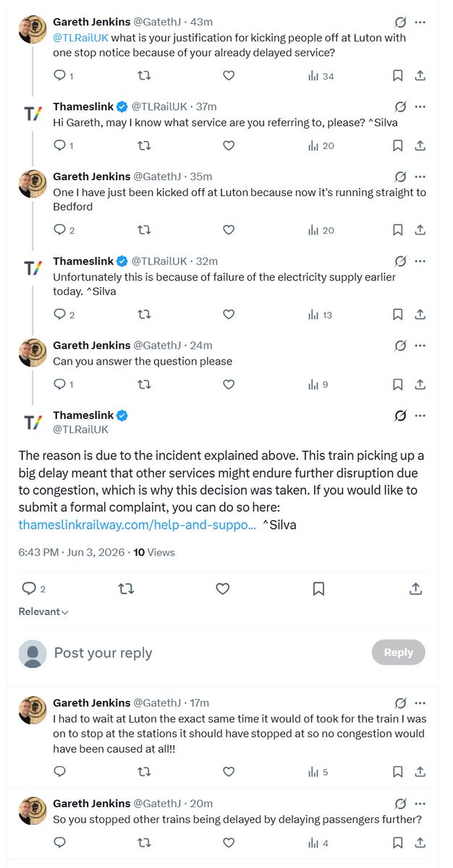This screenshot has height=868, width=453.
Task: Reply to Gareth's first tweet about Luton
Action: point(60,75)
